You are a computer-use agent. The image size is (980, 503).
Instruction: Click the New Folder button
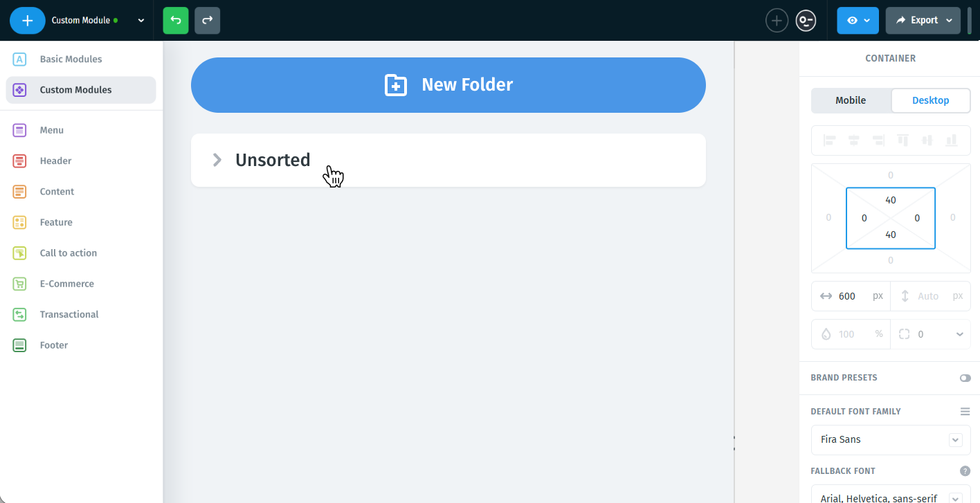(x=448, y=85)
